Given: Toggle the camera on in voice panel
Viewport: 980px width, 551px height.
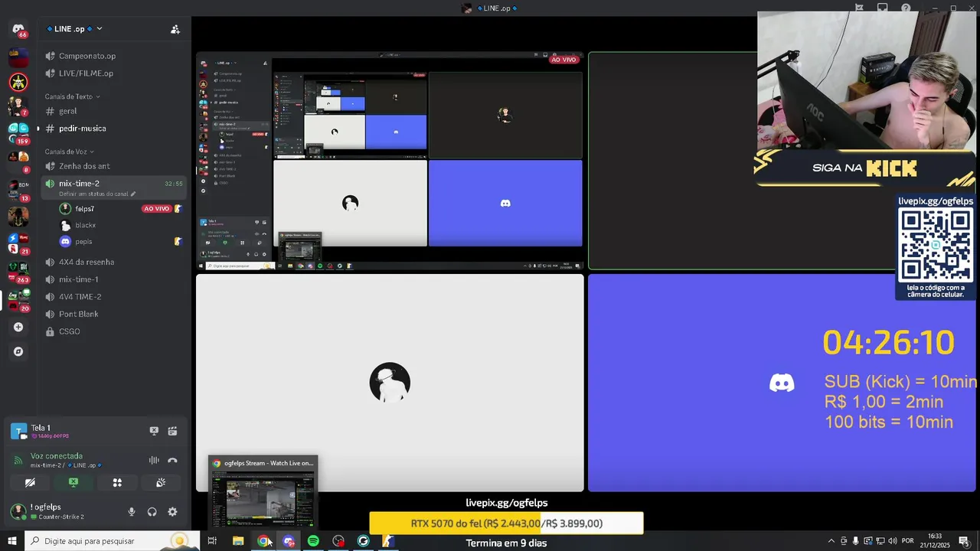Looking at the screenshot, I should click(x=30, y=483).
